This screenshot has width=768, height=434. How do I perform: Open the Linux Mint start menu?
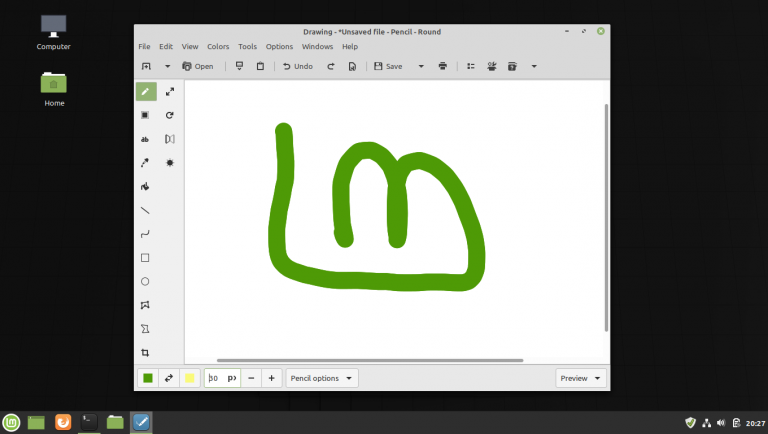[x=11, y=422]
